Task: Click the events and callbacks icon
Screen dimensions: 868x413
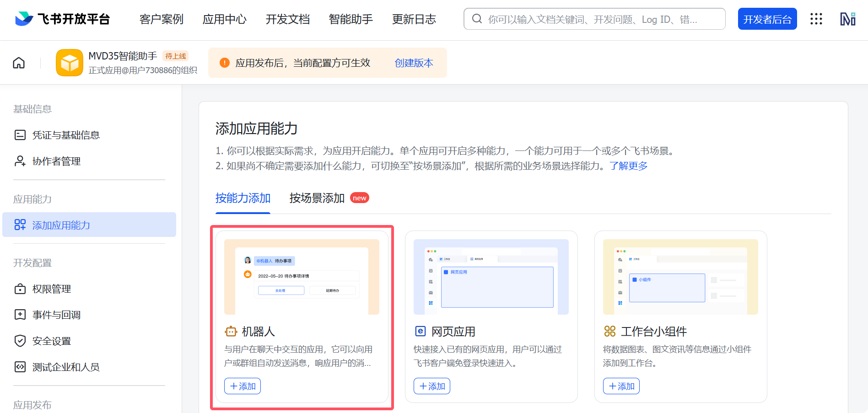Action: (x=20, y=315)
